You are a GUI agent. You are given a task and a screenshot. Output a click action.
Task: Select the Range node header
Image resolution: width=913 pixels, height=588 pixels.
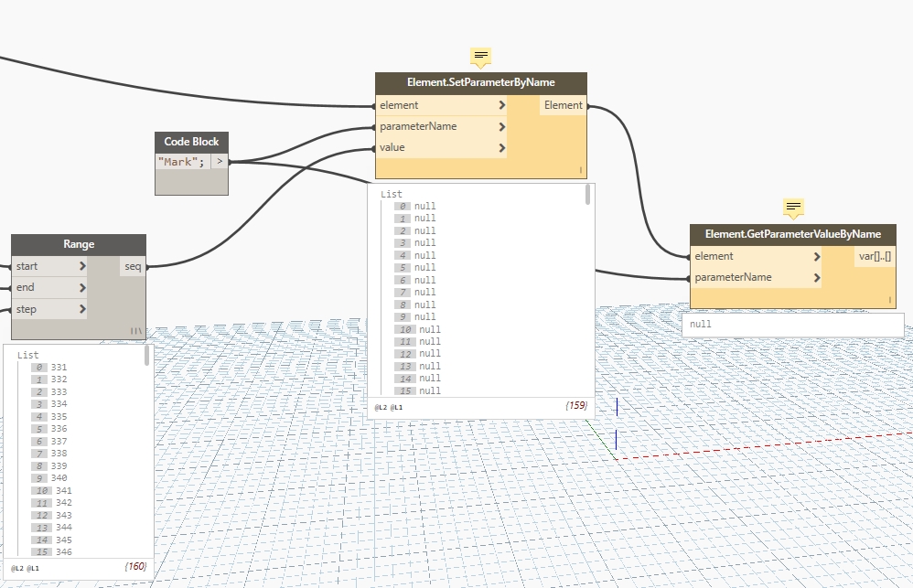[x=79, y=244]
